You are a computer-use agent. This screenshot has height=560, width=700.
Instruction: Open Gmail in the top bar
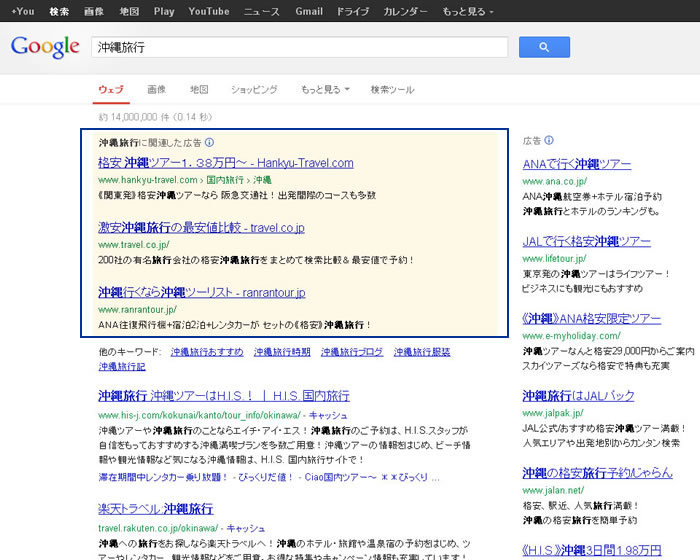pos(309,12)
